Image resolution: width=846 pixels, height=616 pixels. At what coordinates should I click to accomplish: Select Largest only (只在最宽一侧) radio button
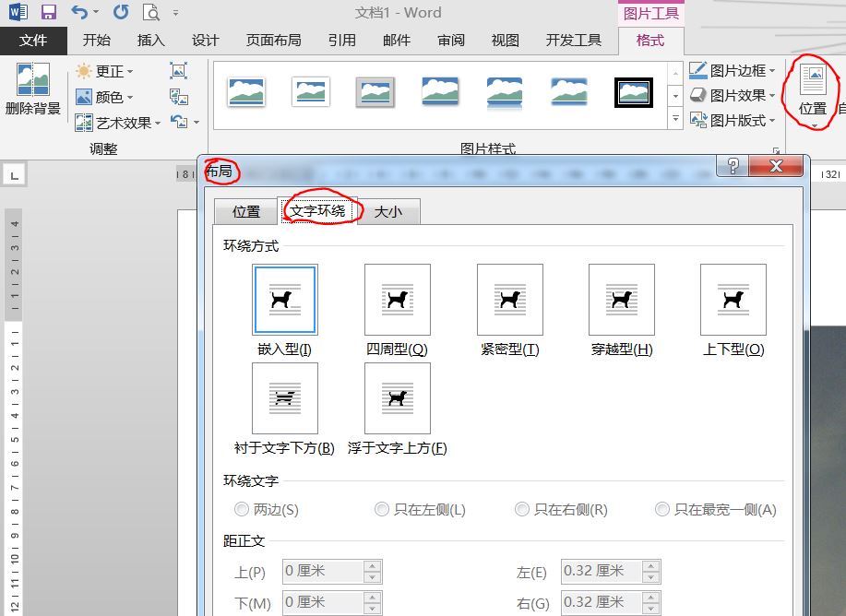coord(662,509)
